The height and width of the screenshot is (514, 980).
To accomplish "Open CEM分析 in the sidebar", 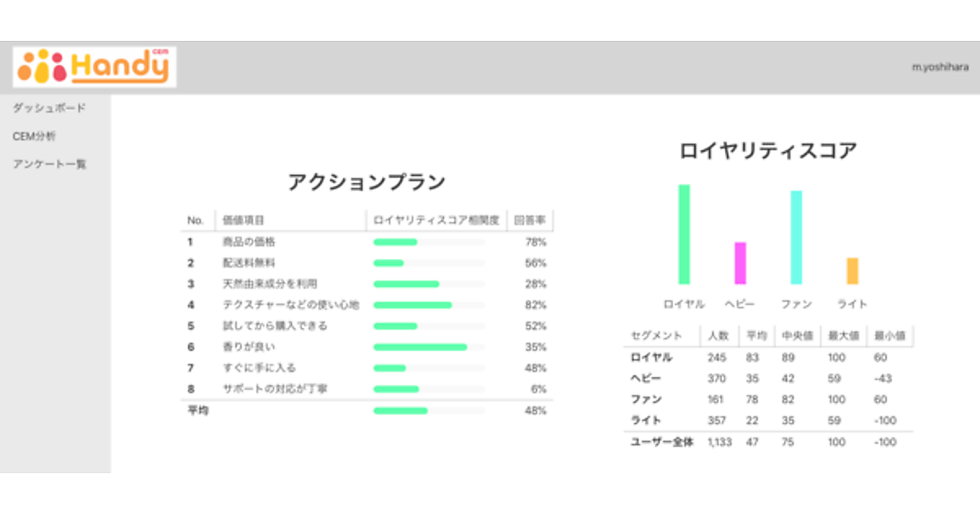I will coord(34,136).
